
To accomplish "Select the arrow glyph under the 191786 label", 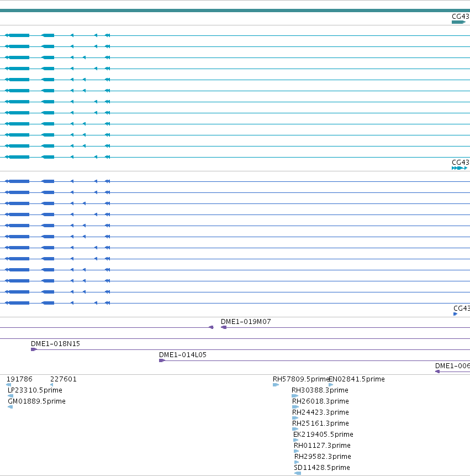I will click(8, 385).
